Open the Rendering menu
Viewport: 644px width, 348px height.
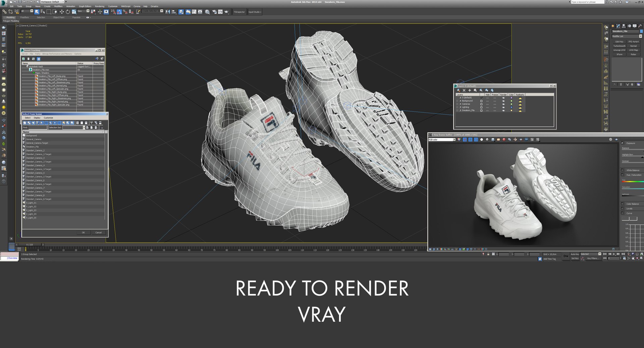pyautogui.click(x=100, y=6)
